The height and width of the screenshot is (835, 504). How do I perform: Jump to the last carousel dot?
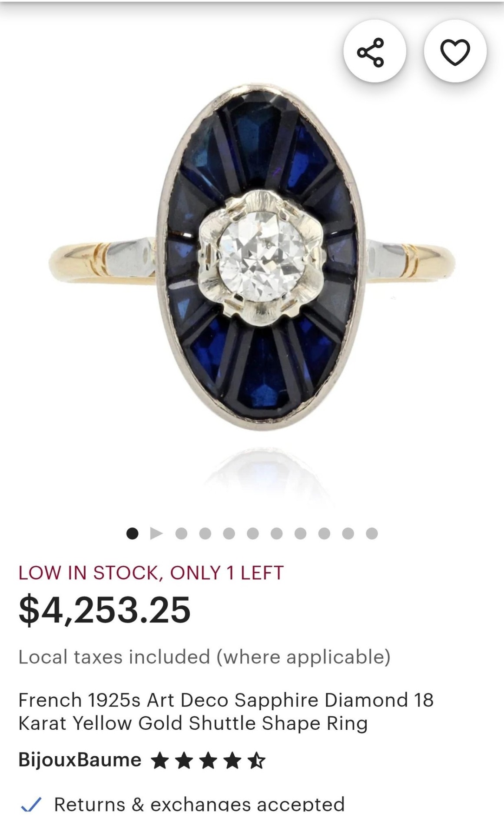click(371, 533)
